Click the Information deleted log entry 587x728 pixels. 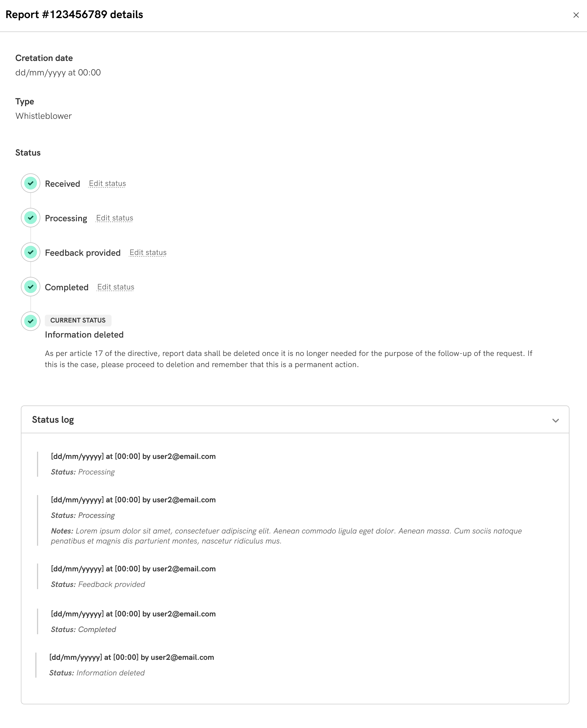(x=132, y=665)
